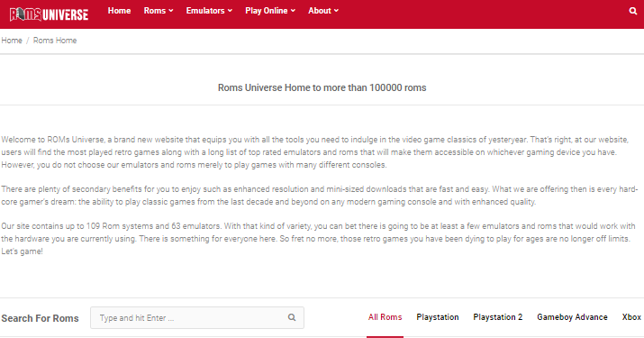The image size is (644, 338).
Task: Click the welcome paragraph text
Action: [315, 152]
